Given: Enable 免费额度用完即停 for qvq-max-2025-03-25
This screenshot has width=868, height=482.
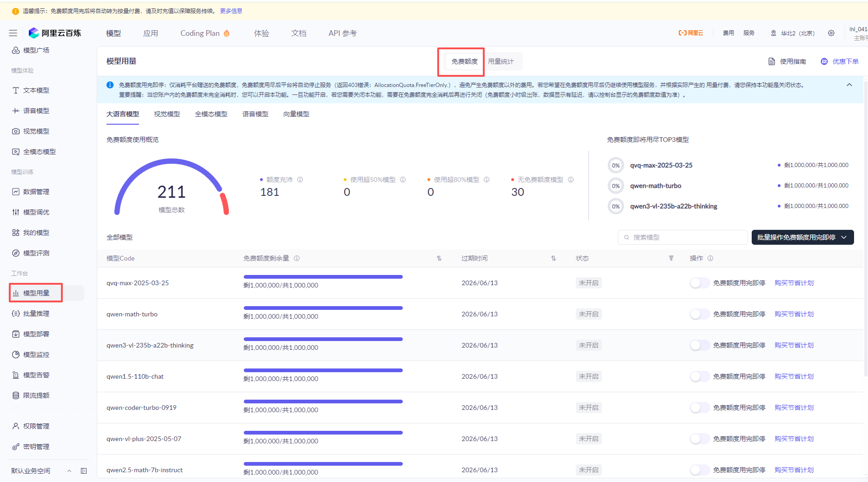Looking at the screenshot, I should (700, 283).
